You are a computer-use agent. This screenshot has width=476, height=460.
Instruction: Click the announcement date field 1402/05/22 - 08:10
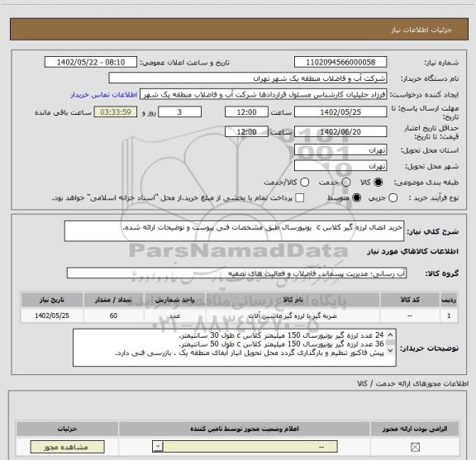(91, 62)
